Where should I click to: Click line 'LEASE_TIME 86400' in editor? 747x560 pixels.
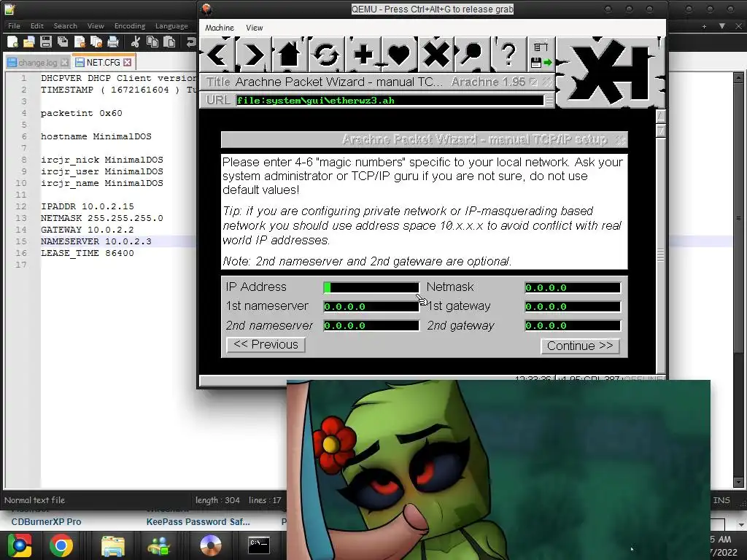(88, 253)
